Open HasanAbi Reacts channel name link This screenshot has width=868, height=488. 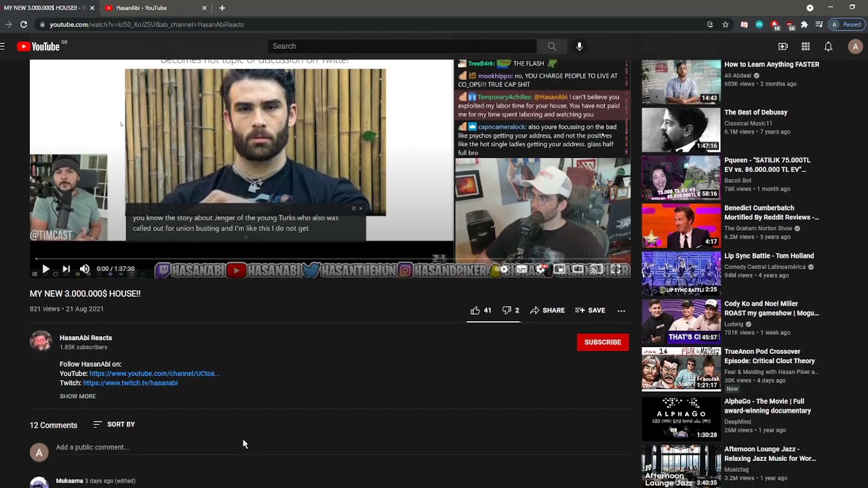85,338
